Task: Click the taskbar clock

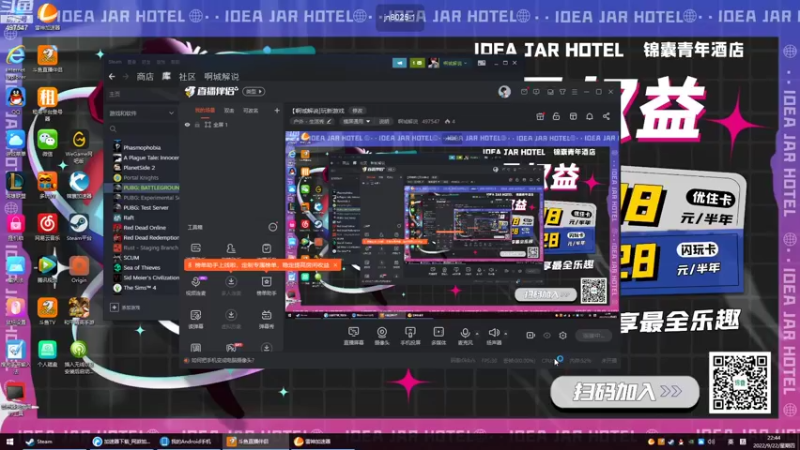Action: 774,442
